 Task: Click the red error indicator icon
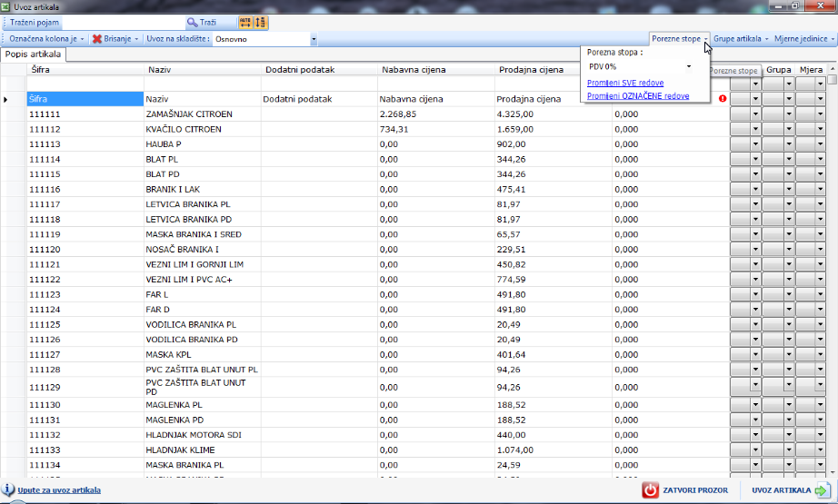723,99
